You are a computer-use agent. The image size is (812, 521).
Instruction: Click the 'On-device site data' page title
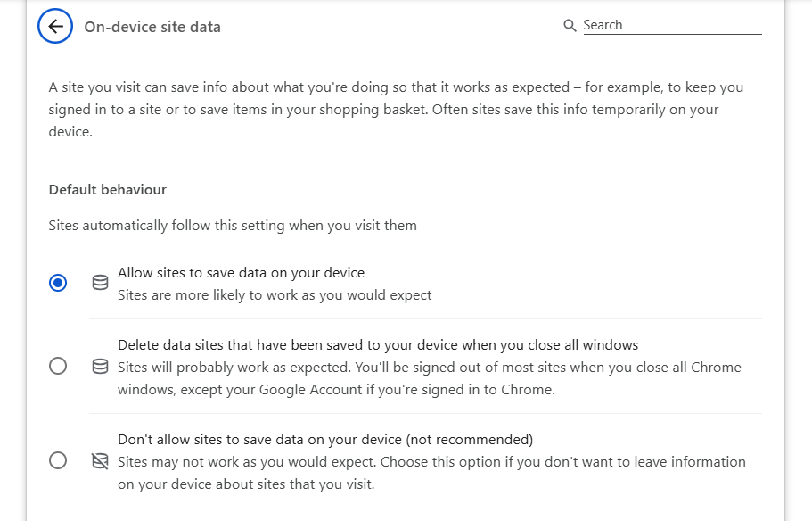[x=152, y=27]
